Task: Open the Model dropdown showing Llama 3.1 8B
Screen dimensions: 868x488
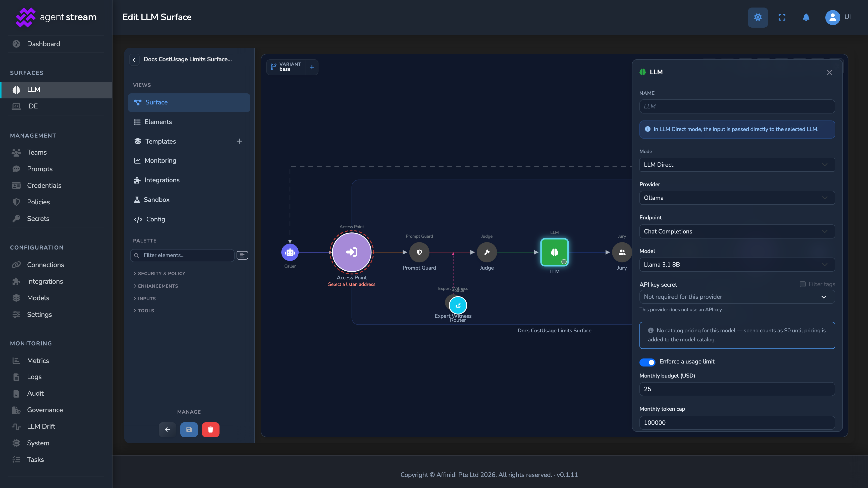Action: tap(737, 264)
